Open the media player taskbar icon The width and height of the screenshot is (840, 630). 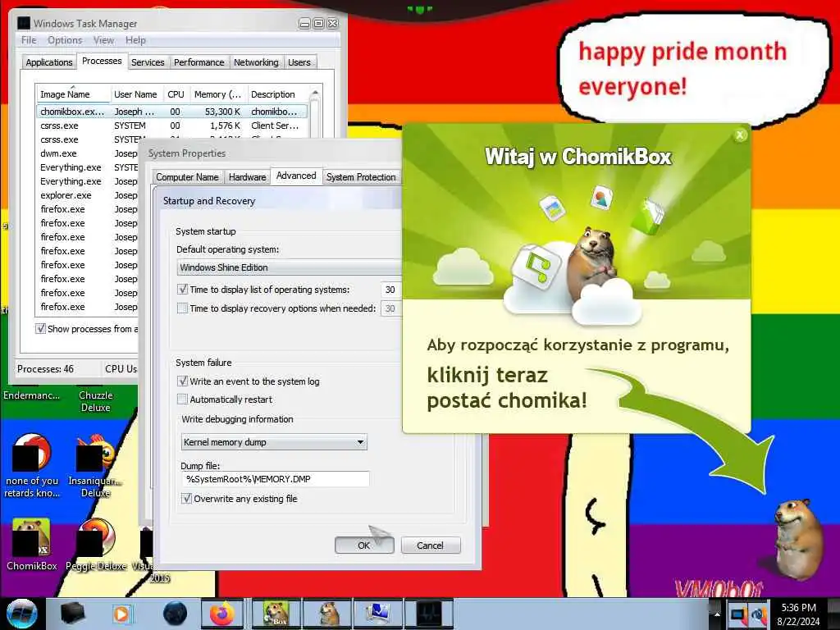(122, 614)
